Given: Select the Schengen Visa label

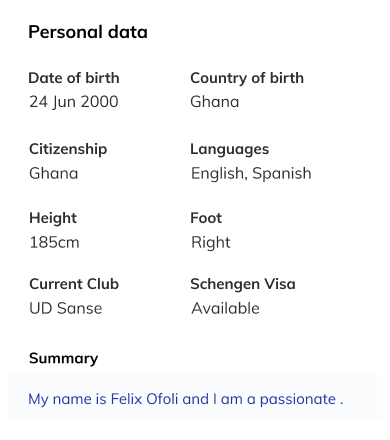Looking at the screenshot, I should pyautogui.click(x=243, y=284).
